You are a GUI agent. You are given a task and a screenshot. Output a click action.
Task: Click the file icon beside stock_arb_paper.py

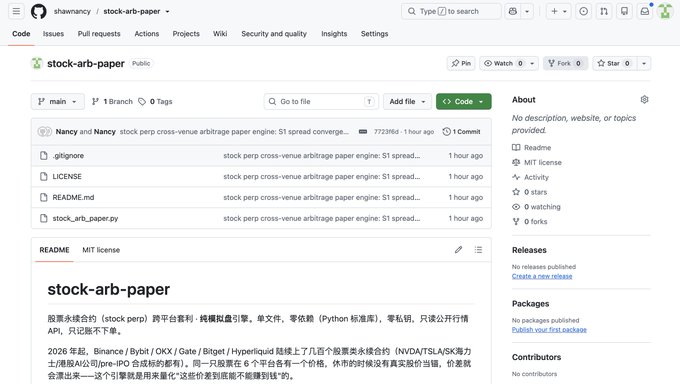[43, 218]
